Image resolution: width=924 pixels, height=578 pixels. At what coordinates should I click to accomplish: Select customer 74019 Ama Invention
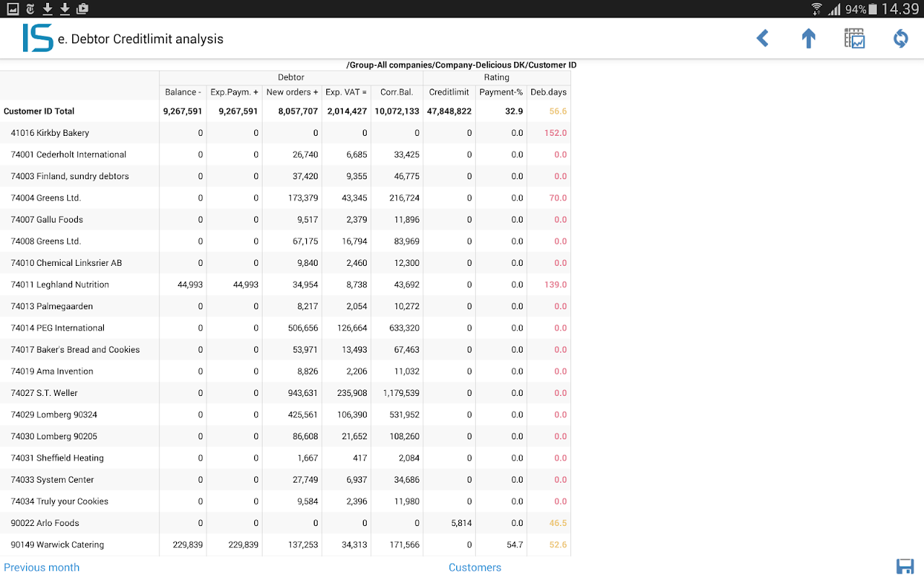tap(285, 371)
